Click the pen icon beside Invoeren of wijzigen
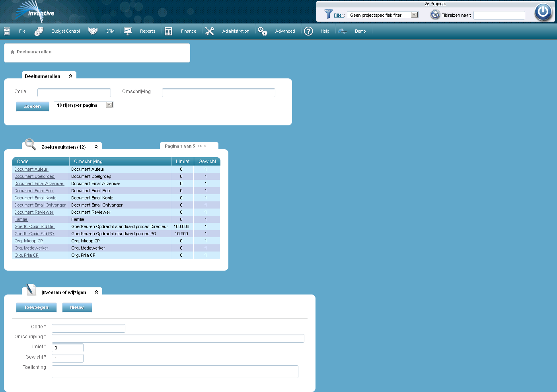Viewport: 557px width, 392px height. click(31, 289)
